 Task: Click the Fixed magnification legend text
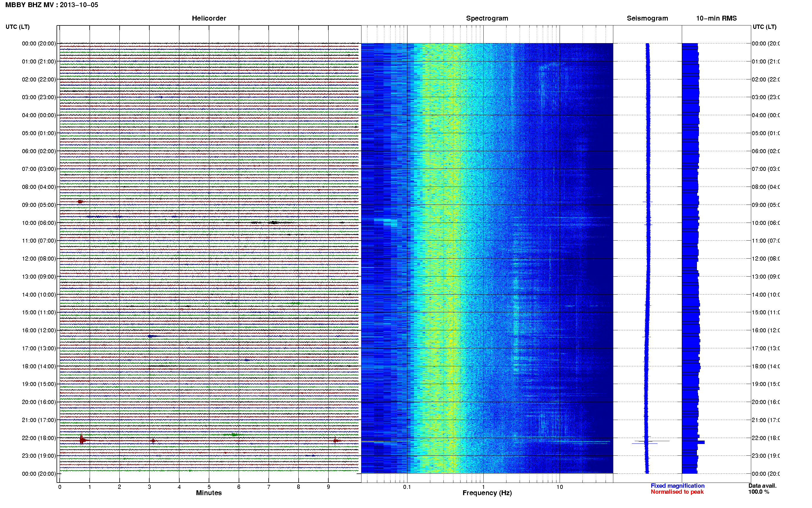coord(678,486)
